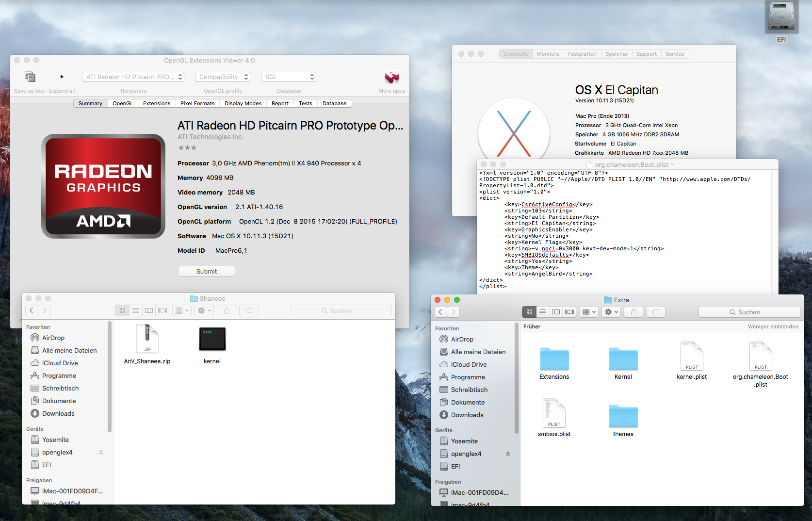Switch to the OpenGL tab
Image resolution: width=812 pixels, height=521 pixels.
(123, 103)
